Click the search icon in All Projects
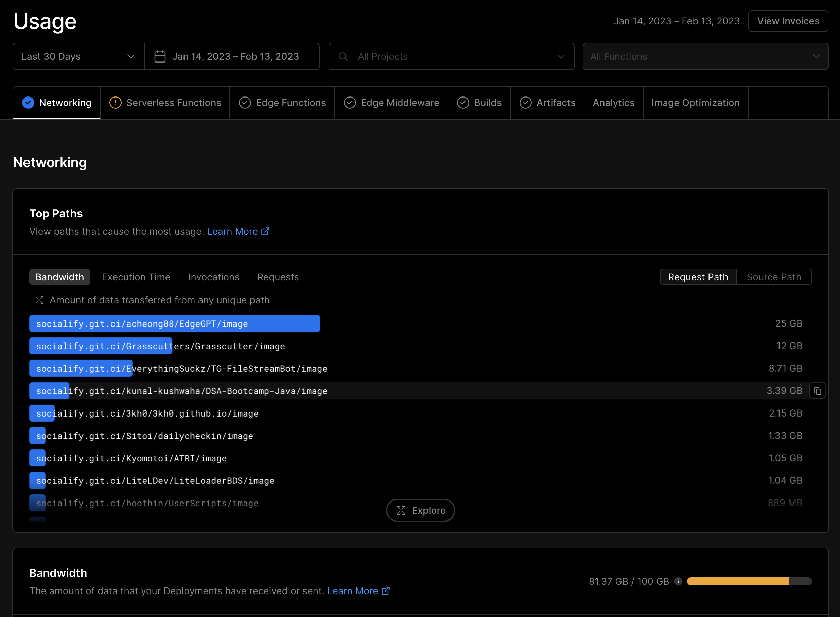The height and width of the screenshot is (617, 840). tap(343, 56)
